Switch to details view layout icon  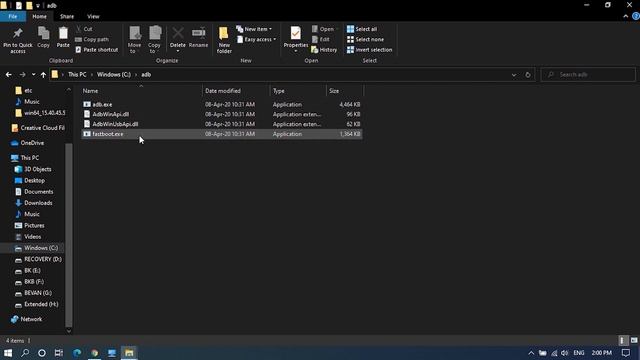622,340
